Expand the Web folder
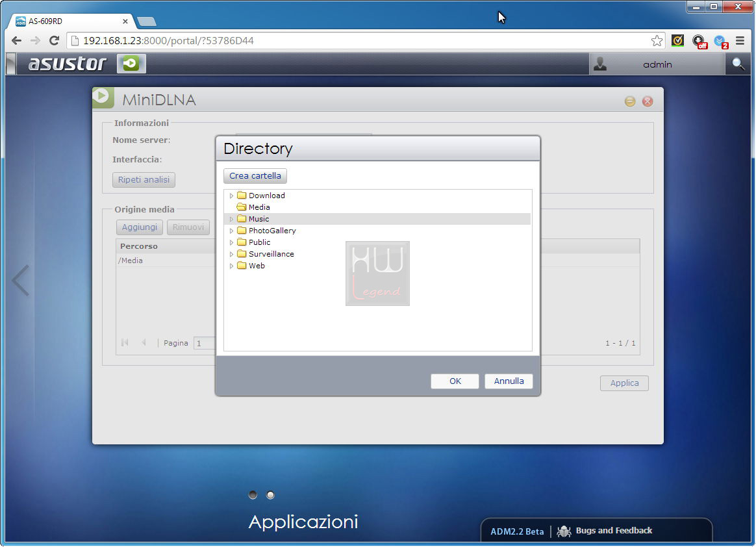This screenshot has width=756, height=547. click(x=231, y=266)
